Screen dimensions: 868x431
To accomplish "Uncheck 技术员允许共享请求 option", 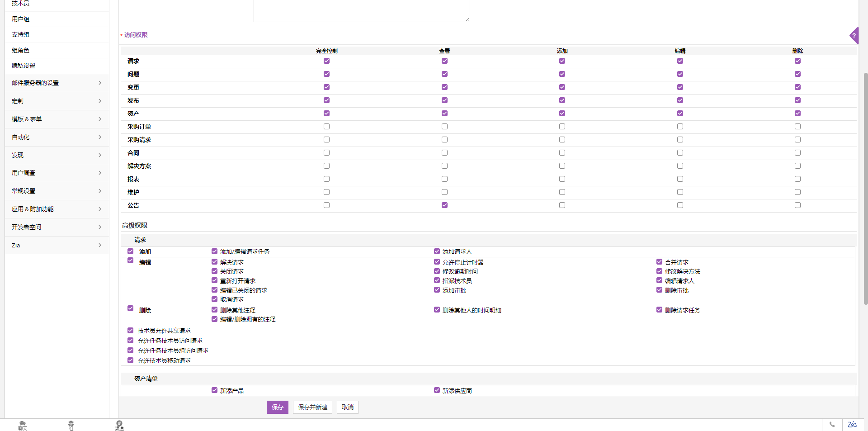I will (x=131, y=331).
